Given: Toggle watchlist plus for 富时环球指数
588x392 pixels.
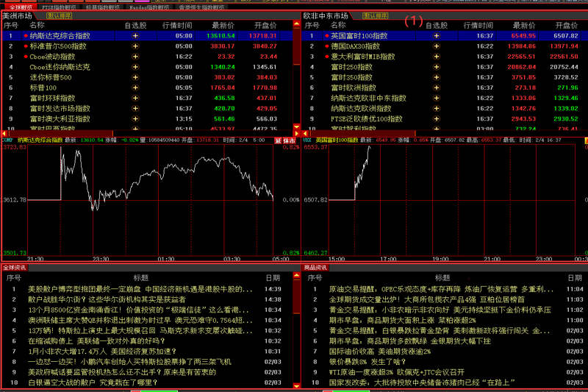Looking at the screenshot, I should 135,97.
